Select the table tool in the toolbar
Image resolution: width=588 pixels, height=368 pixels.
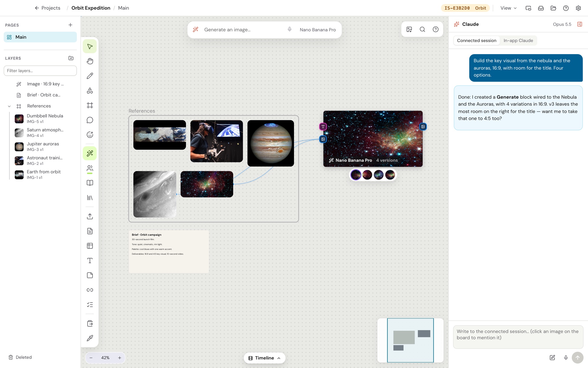90,246
